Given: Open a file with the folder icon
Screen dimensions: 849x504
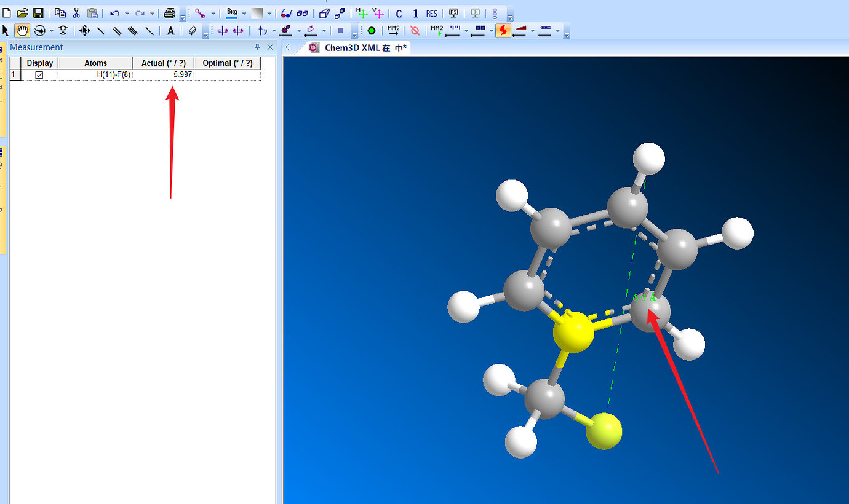Looking at the screenshot, I should point(22,13).
